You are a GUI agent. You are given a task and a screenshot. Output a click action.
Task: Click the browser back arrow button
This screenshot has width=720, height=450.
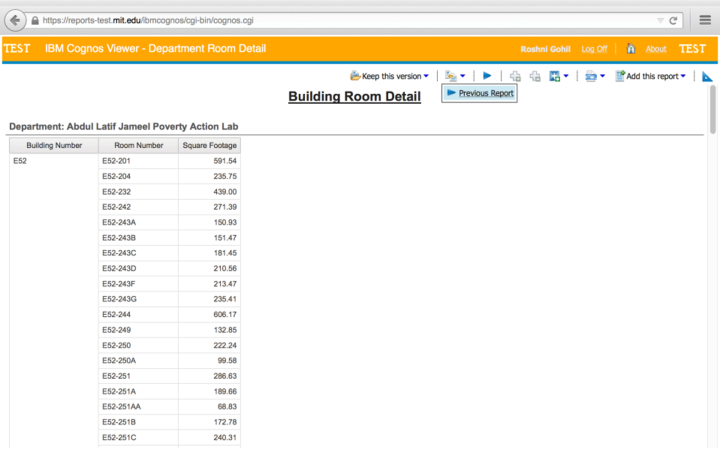(16, 20)
